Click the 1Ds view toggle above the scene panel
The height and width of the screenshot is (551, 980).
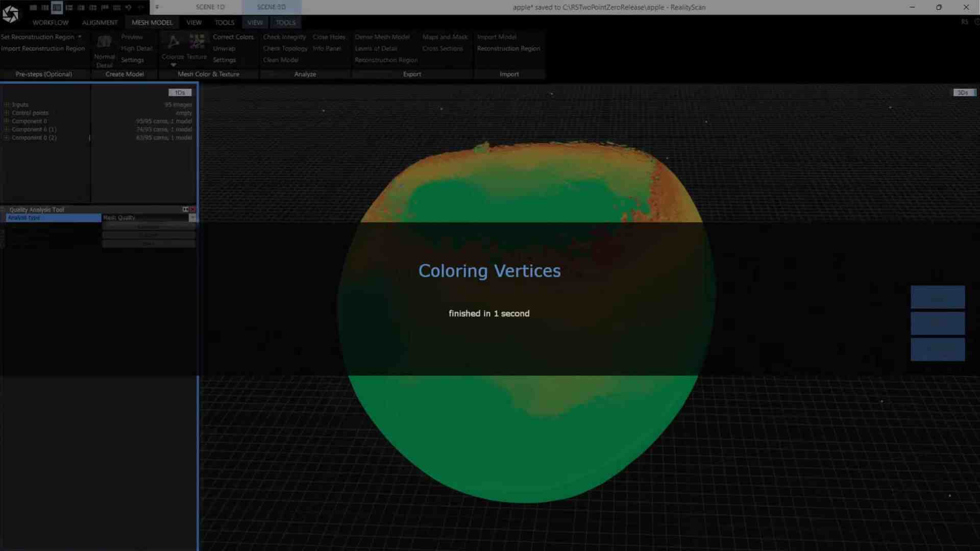[180, 92]
